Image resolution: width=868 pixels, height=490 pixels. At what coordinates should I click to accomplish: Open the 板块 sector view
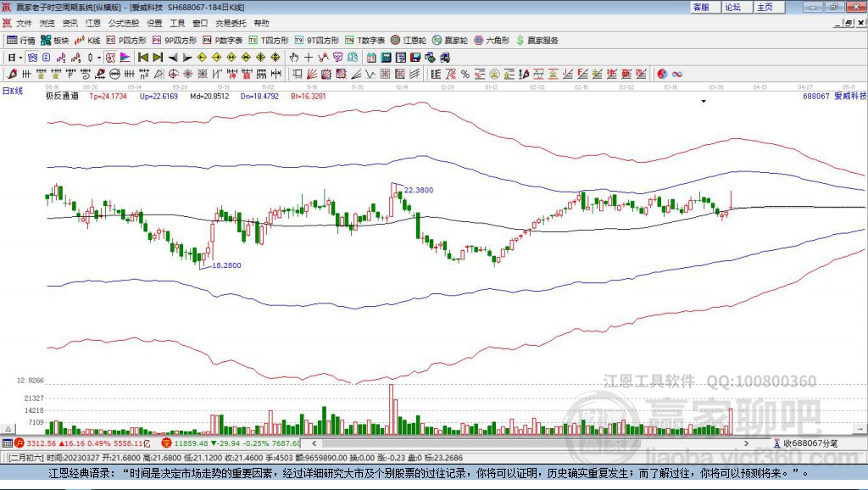pos(55,41)
